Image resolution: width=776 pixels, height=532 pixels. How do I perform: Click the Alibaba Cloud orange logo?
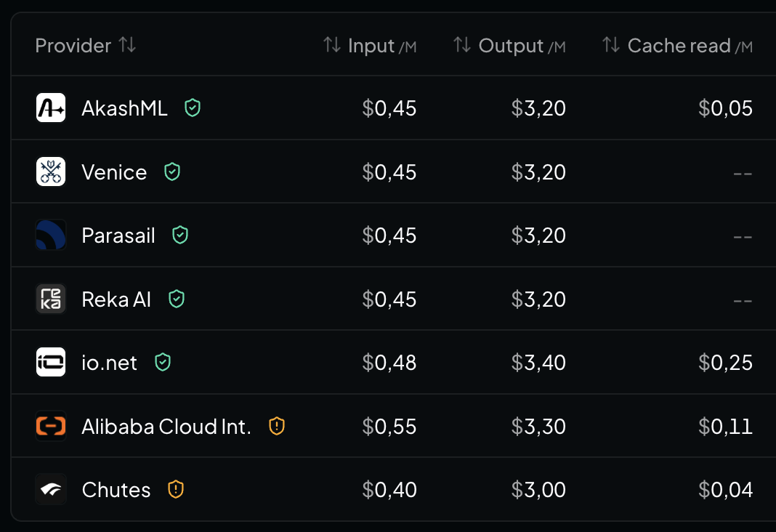pyautogui.click(x=51, y=426)
